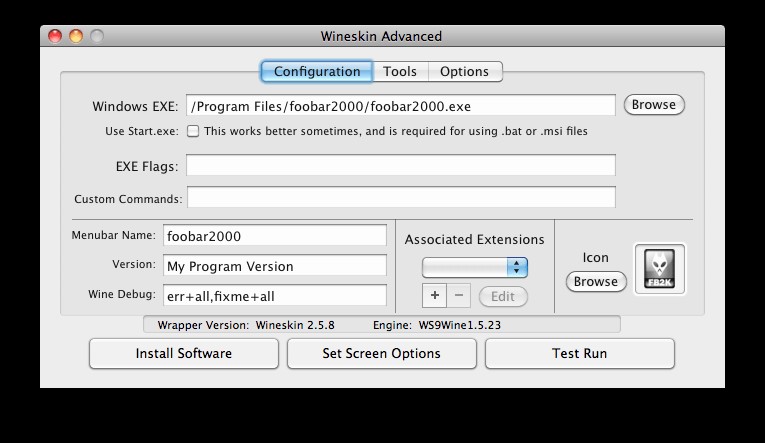The width and height of the screenshot is (765, 443).
Task: Open the Associated Extensions dropdown
Action: (x=475, y=267)
